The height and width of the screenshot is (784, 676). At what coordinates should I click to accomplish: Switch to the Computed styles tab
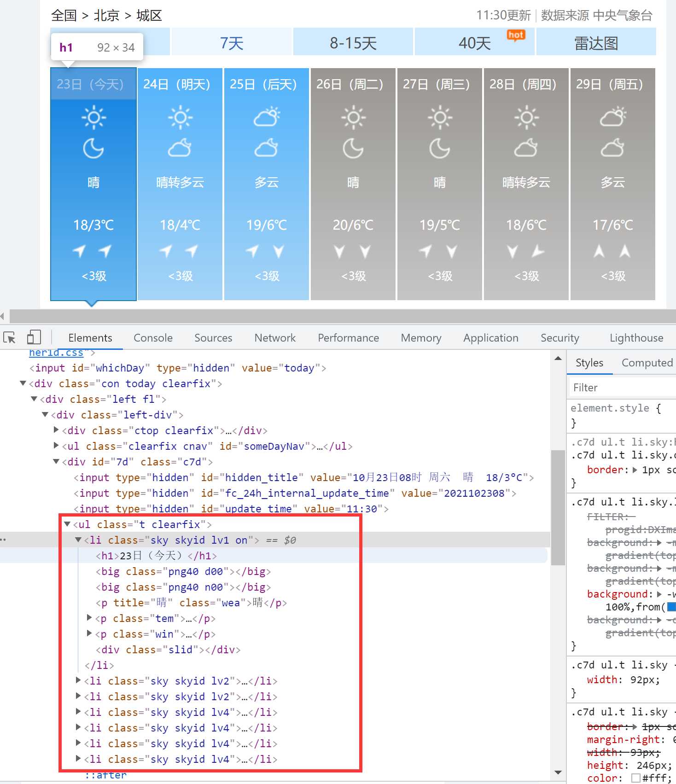pyautogui.click(x=647, y=363)
